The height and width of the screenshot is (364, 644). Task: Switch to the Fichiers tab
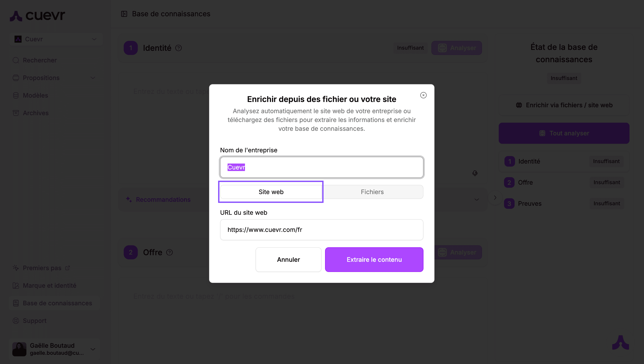click(x=372, y=192)
